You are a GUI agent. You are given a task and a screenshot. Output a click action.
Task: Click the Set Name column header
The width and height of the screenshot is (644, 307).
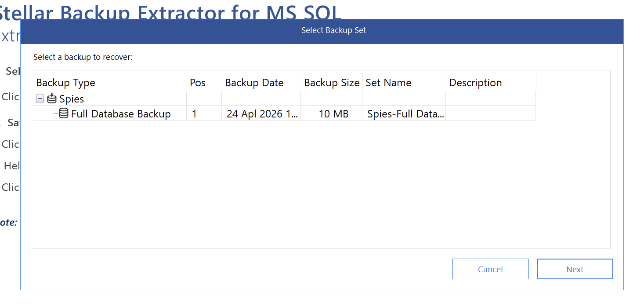coord(404,83)
